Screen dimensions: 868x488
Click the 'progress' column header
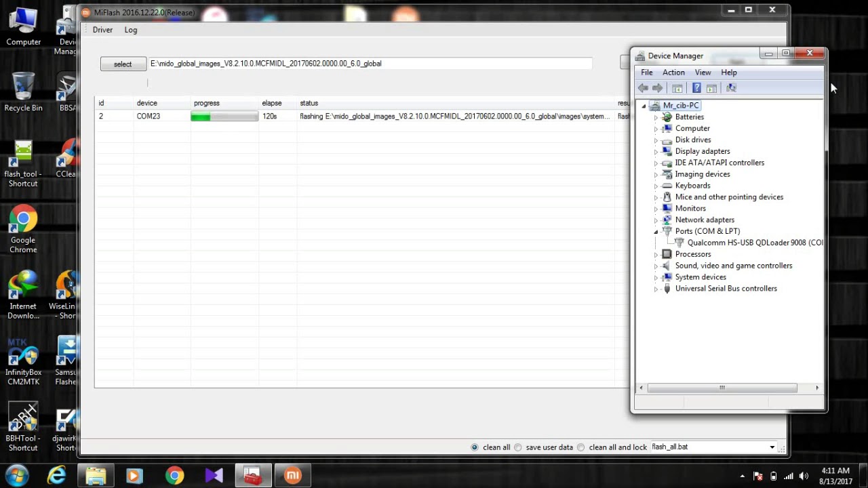pyautogui.click(x=207, y=103)
